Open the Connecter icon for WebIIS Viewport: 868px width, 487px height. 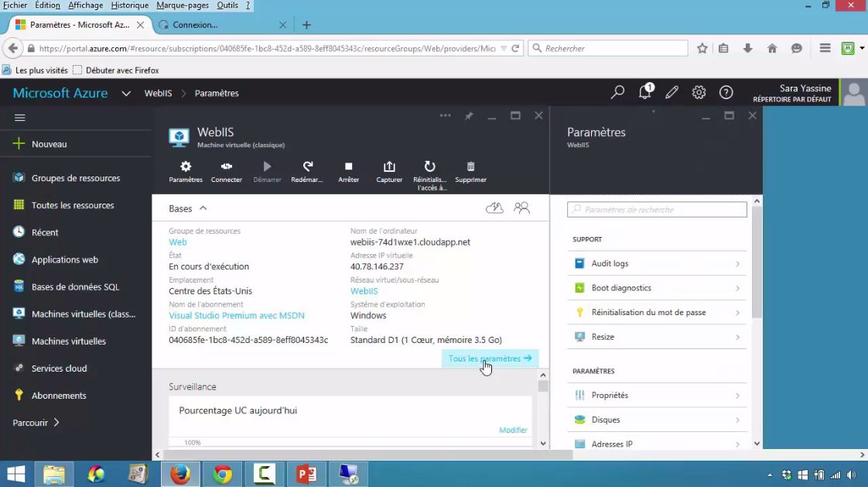(x=226, y=170)
